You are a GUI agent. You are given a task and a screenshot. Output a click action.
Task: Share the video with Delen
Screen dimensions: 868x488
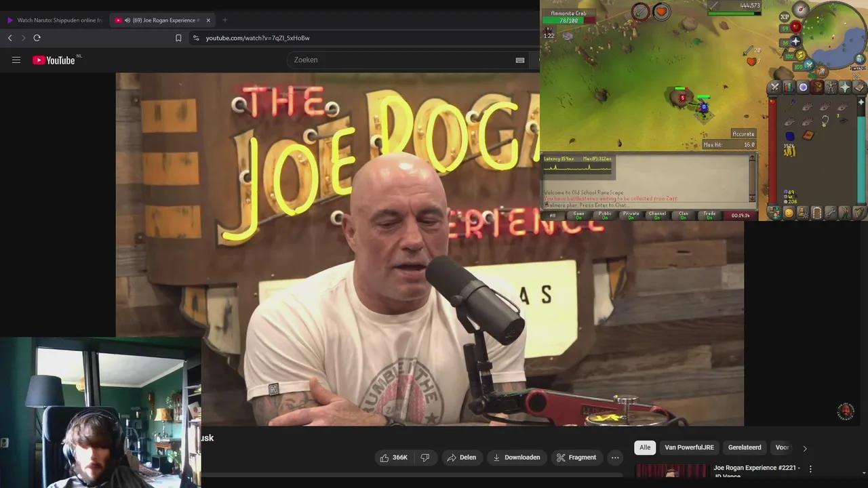coord(461,457)
